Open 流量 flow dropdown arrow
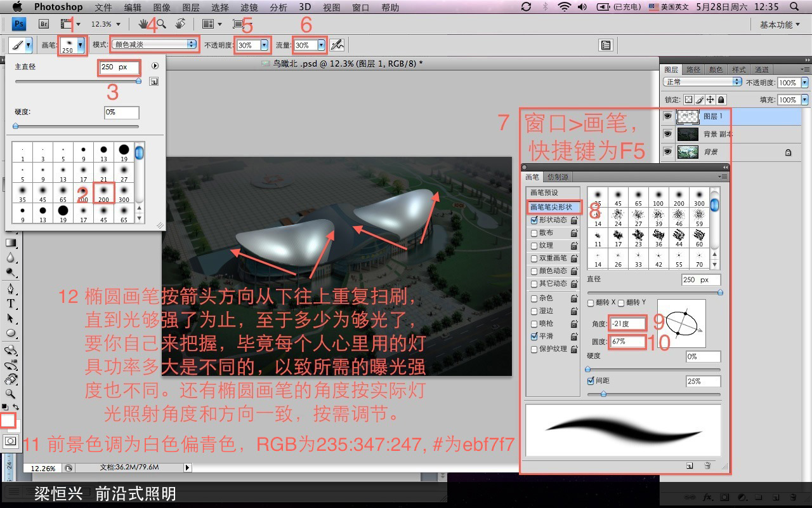812x508 pixels. point(321,45)
